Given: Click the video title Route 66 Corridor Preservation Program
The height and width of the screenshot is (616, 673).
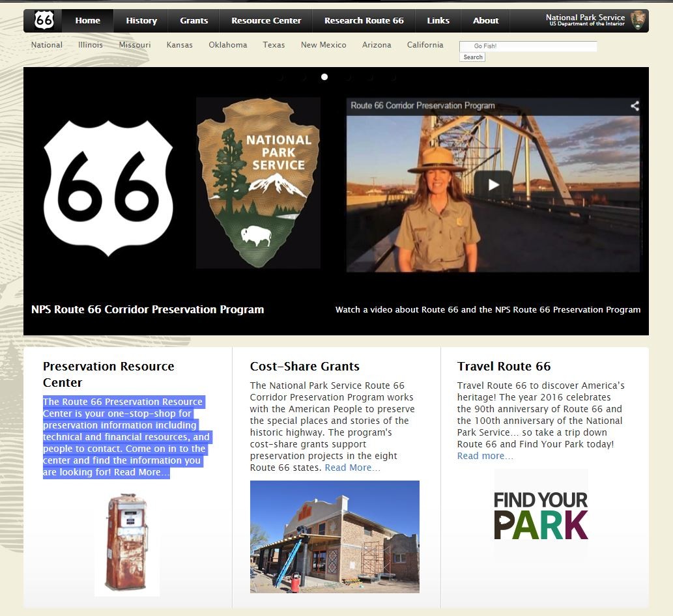Looking at the screenshot, I should 422,105.
